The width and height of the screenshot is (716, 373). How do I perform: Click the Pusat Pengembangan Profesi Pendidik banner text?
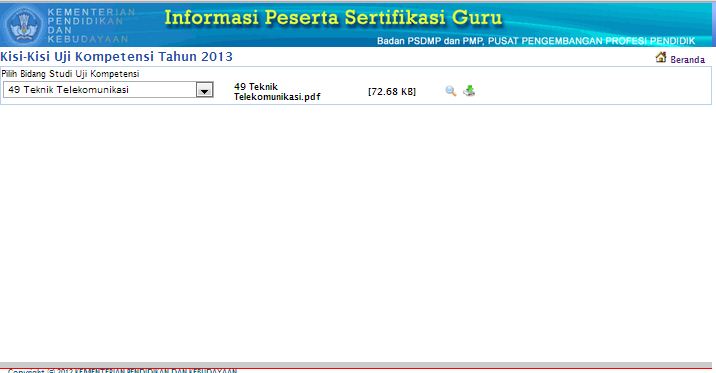[x=591, y=41]
